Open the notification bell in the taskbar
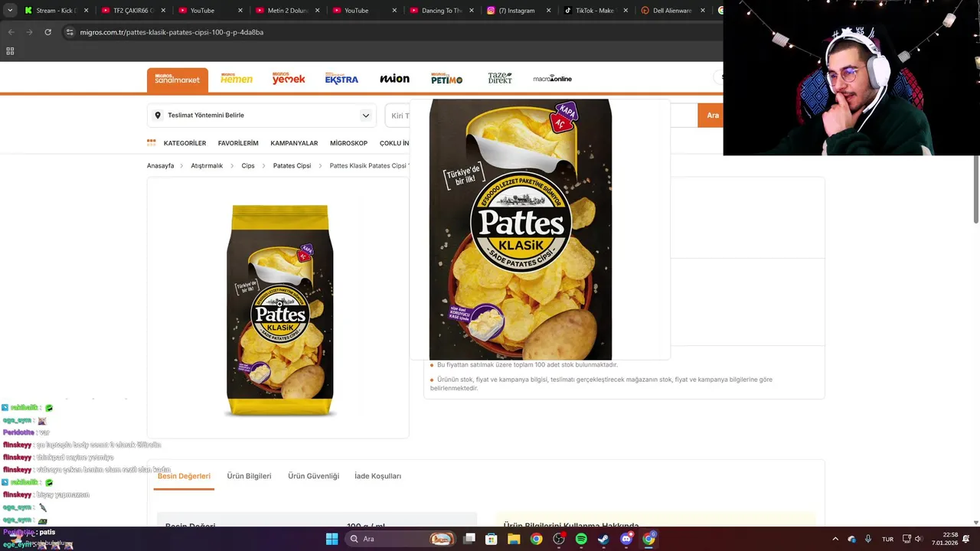 coord(967,539)
